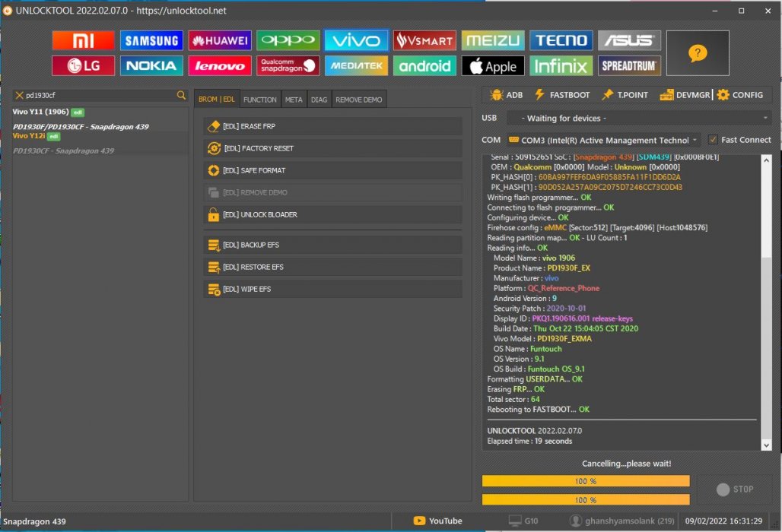Run [EDL] FACTORY RESET
Screen dimensions: 782x532
coord(332,148)
